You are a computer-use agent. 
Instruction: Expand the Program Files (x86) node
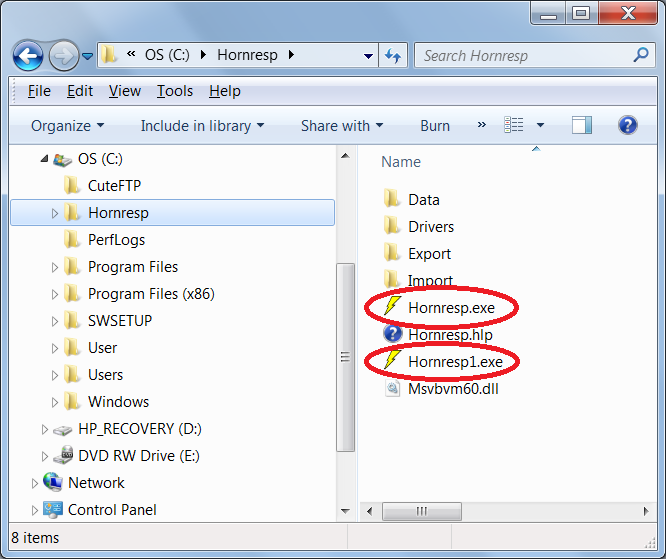(55, 294)
